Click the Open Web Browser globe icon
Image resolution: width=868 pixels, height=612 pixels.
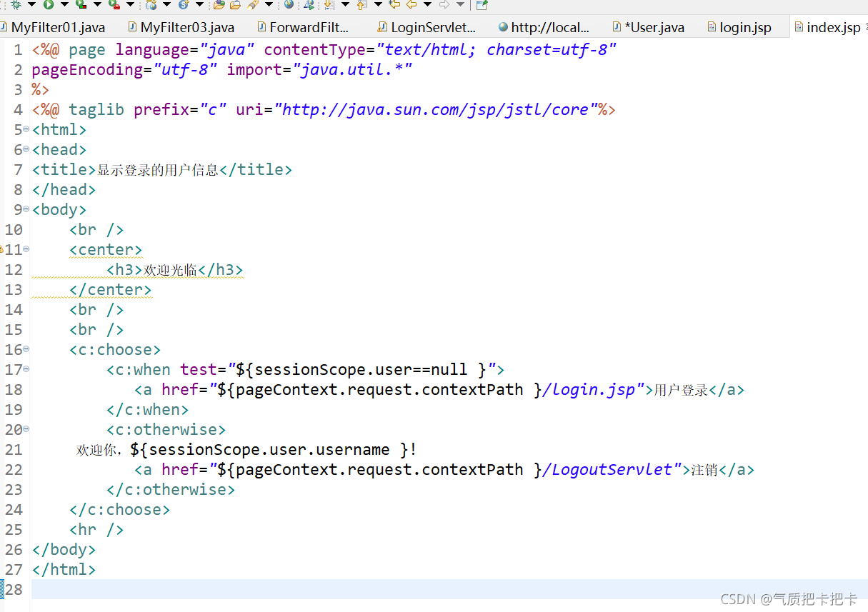click(x=289, y=5)
